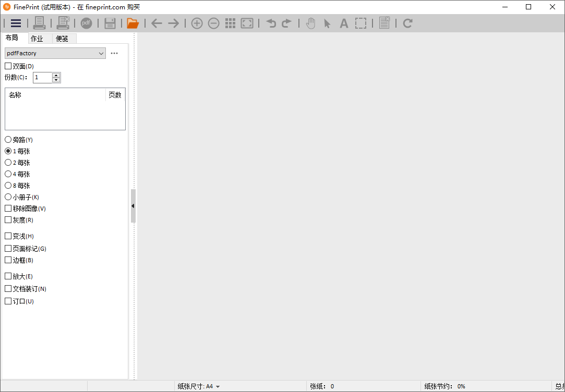The width and height of the screenshot is (565, 392).
Task: Click the three-dots printer settings button
Action: tap(114, 53)
